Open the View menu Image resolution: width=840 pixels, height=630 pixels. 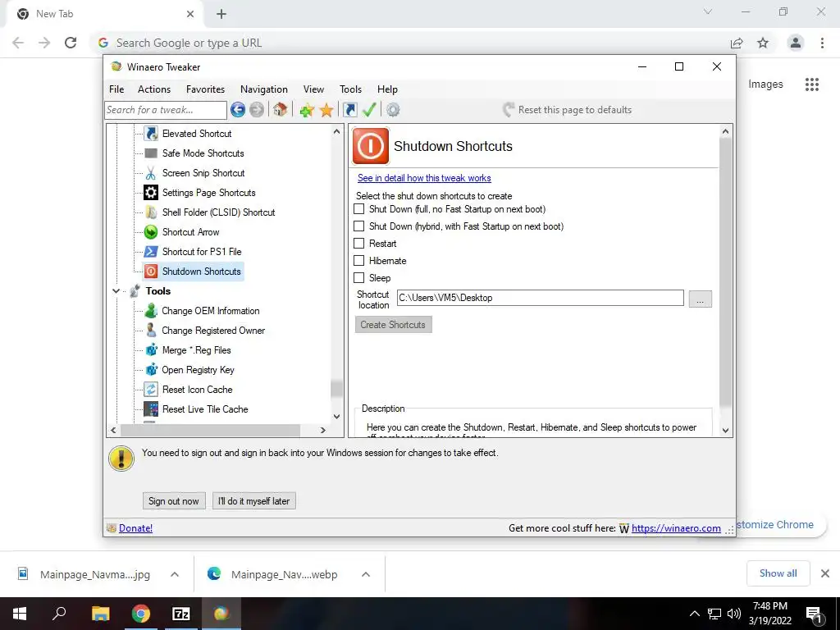tap(313, 89)
